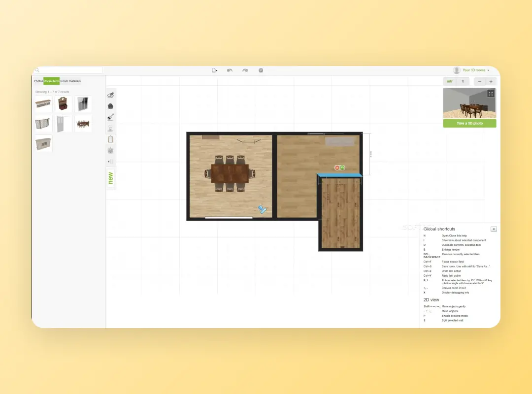The image size is (532, 394).
Task: Open the new file dropdown menu
Action: click(215, 70)
